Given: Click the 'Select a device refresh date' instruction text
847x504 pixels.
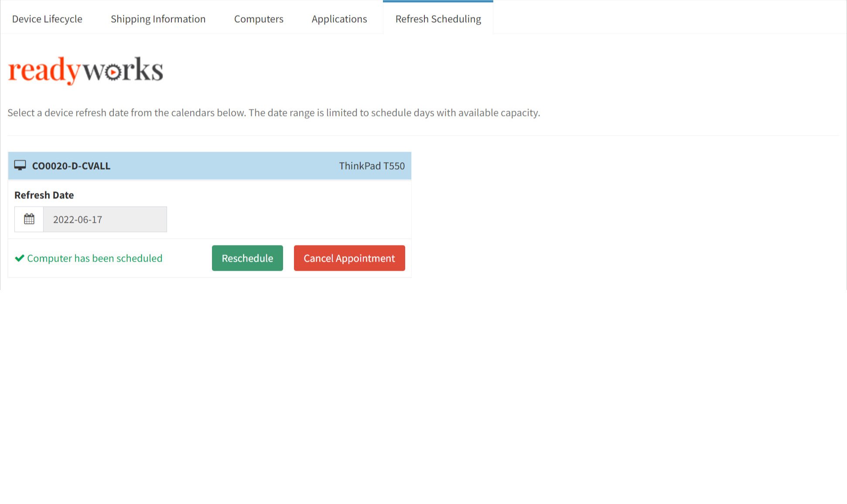Looking at the screenshot, I should pyautogui.click(x=274, y=113).
